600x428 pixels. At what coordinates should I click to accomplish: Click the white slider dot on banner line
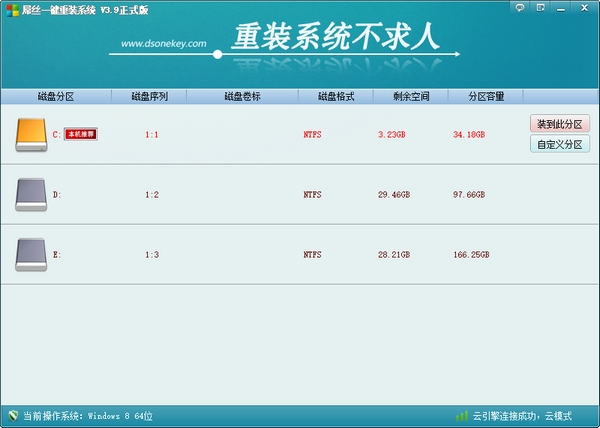pyautogui.click(x=217, y=54)
